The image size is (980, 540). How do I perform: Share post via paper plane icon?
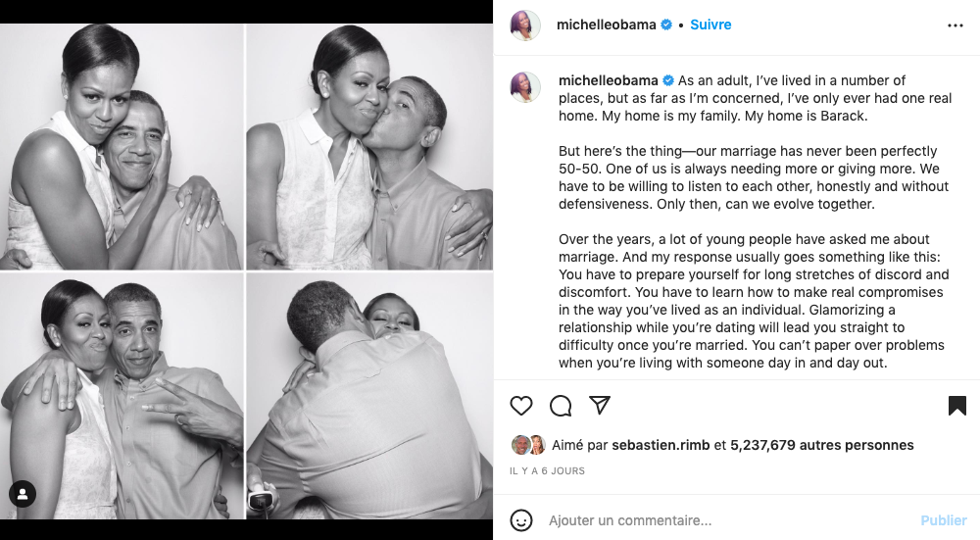click(x=600, y=406)
